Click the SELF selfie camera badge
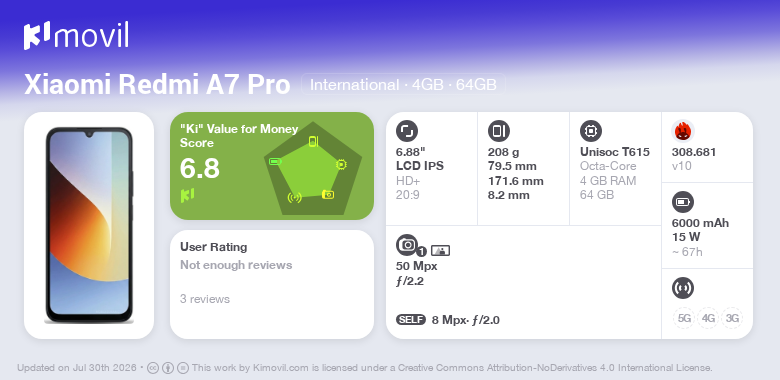Viewport: 780px width, 380px height. (x=411, y=320)
